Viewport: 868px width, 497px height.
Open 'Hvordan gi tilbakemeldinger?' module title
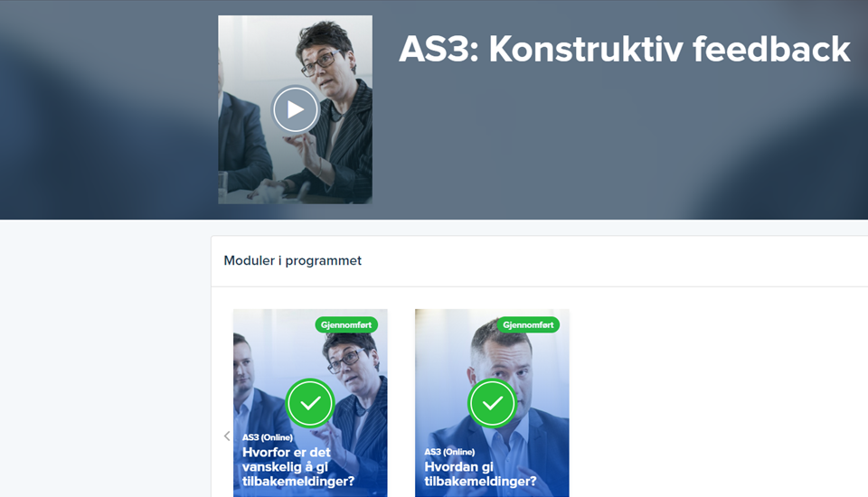[480, 474]
